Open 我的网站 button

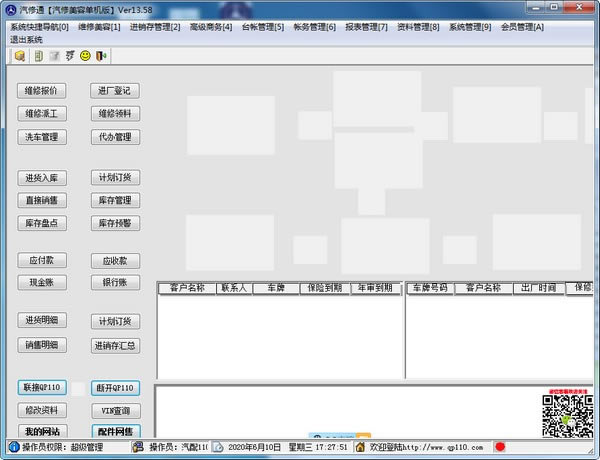(43, 431)
